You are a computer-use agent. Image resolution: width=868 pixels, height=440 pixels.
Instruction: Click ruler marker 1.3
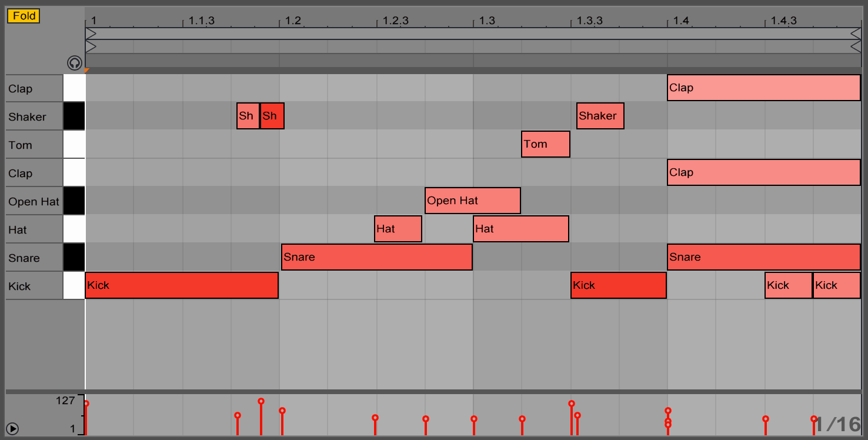[x=487, y=21]
